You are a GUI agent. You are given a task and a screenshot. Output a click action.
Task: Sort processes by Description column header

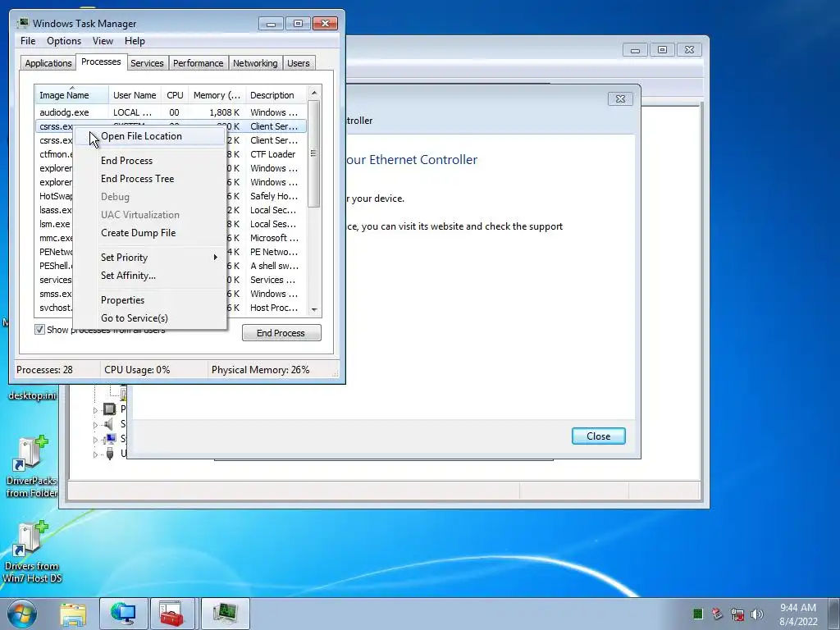point(276,95)
